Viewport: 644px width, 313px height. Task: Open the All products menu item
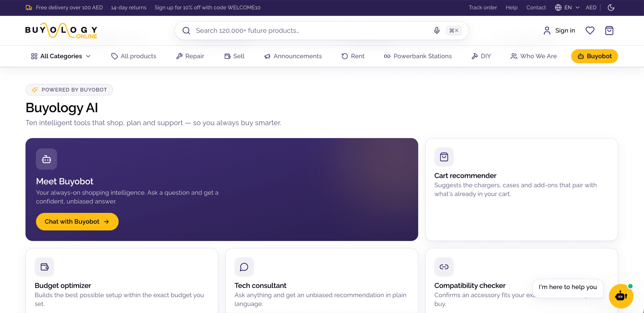click(134, 56)
